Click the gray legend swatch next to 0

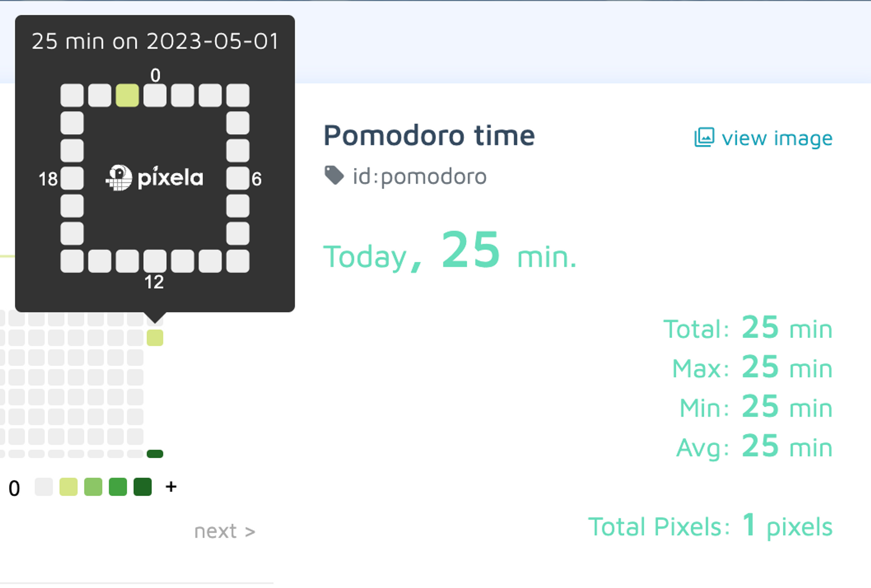point(44,487)
